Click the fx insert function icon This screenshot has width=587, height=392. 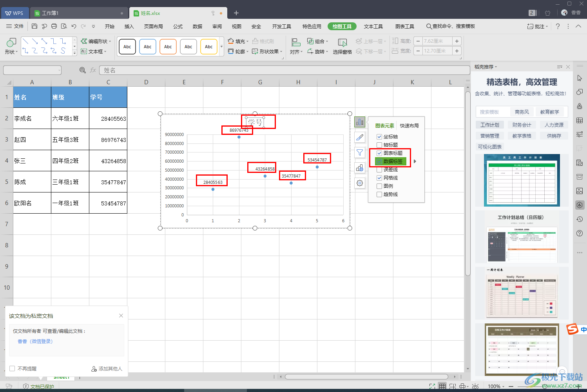[x=93, y=70]
